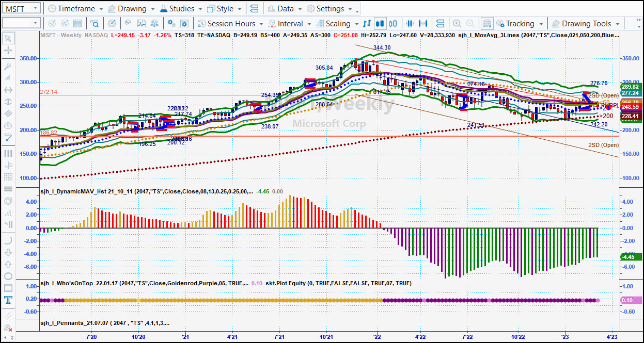Click the sjh_I_DynamicMAV_Hst study label
The image size is (644, 343).
147,191
